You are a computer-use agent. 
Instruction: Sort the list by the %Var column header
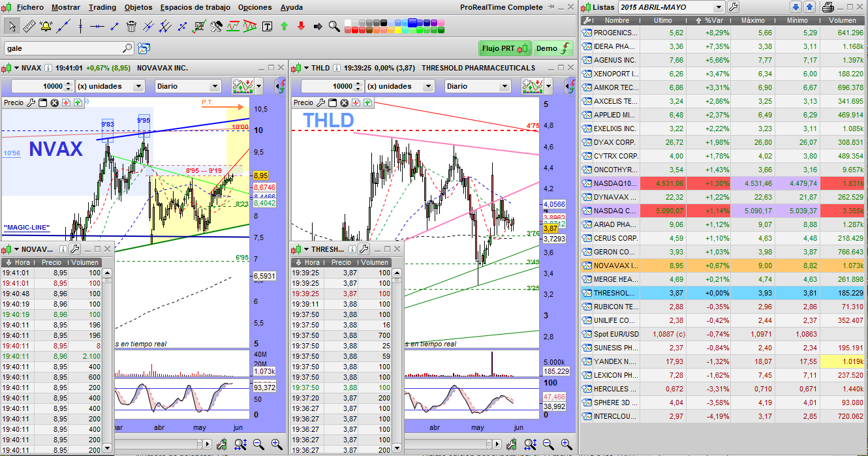coord(709,21)
